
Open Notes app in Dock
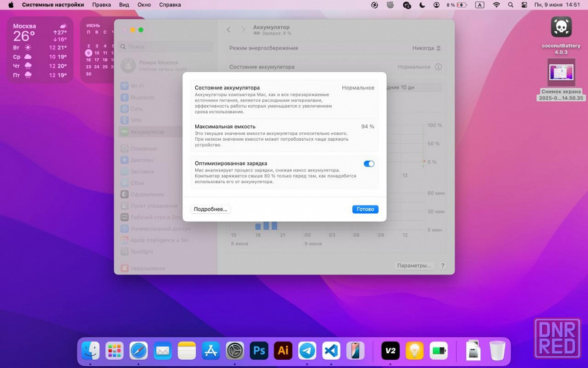point(187,351)
